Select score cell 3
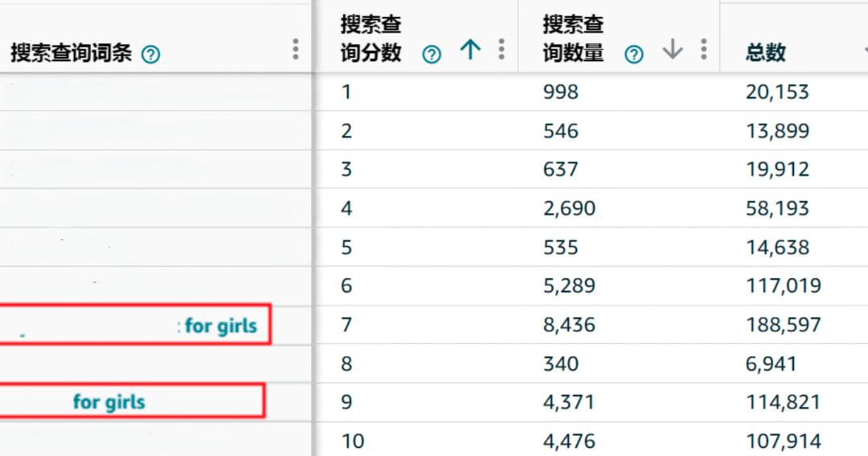The height and width of the screenshot is (456, 868). [346, 169]
